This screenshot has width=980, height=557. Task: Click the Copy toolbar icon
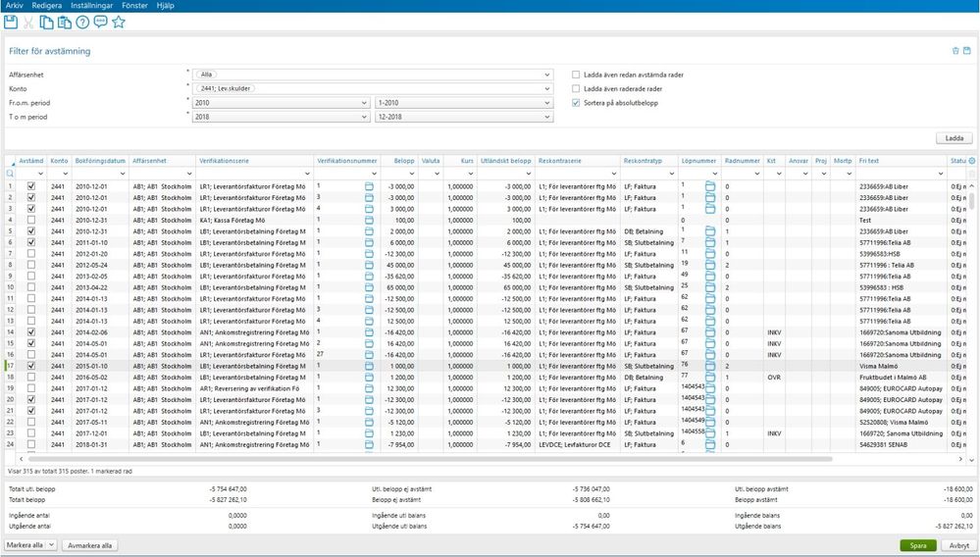[x=46, y=23]
